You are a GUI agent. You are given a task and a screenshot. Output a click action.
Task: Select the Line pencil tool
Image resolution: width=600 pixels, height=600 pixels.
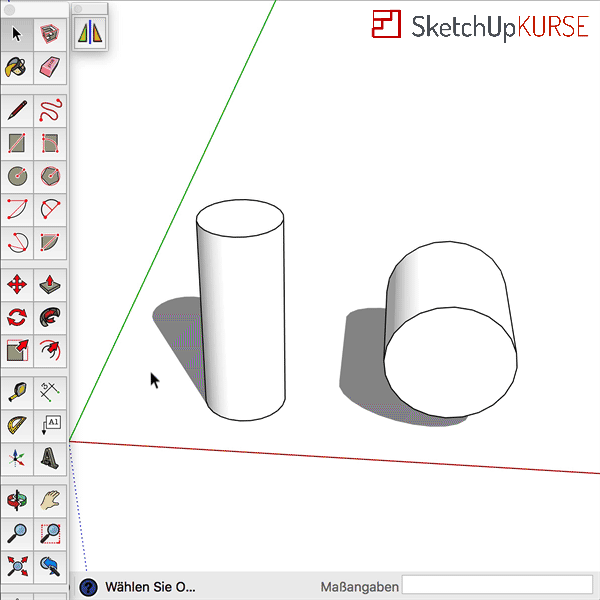17,110
